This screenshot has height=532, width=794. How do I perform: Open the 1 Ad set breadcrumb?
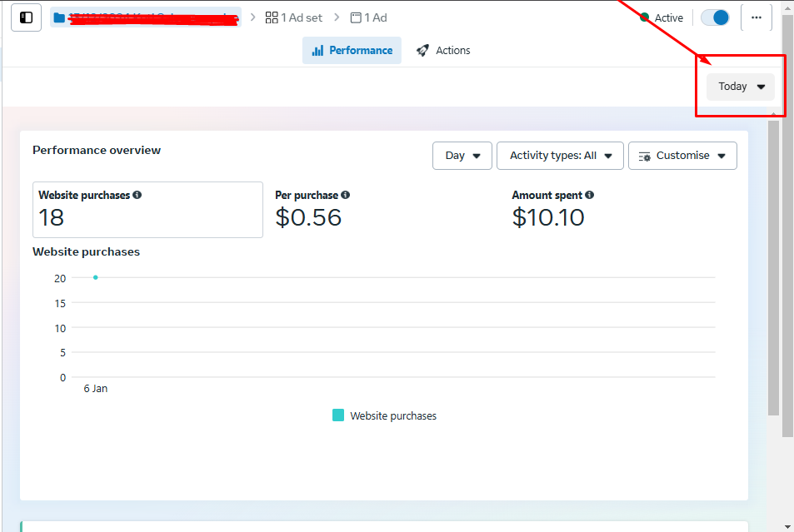click(293, 17)
